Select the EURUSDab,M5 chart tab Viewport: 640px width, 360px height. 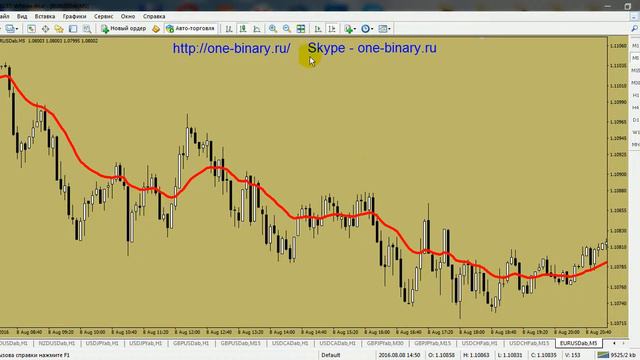pyautogui.click(x=578, y=344)
